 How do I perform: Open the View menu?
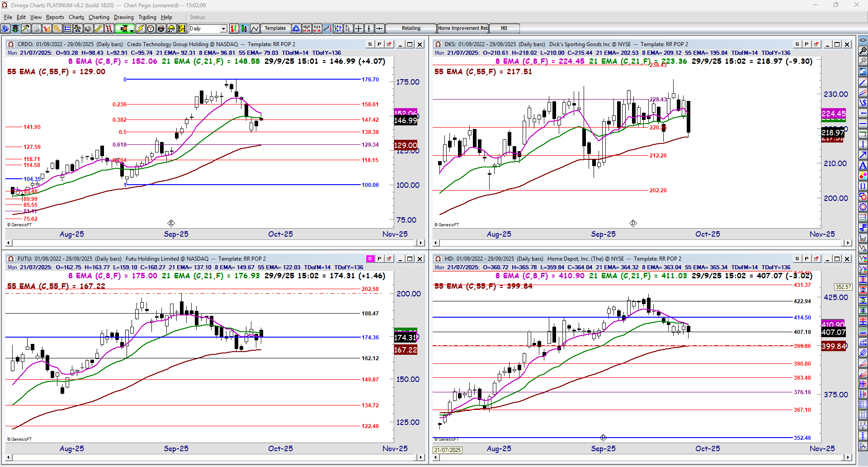36,17
